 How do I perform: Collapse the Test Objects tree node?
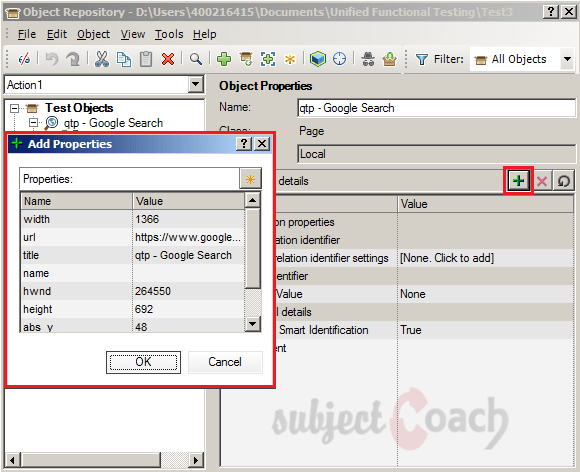click(x=14, y=108)
